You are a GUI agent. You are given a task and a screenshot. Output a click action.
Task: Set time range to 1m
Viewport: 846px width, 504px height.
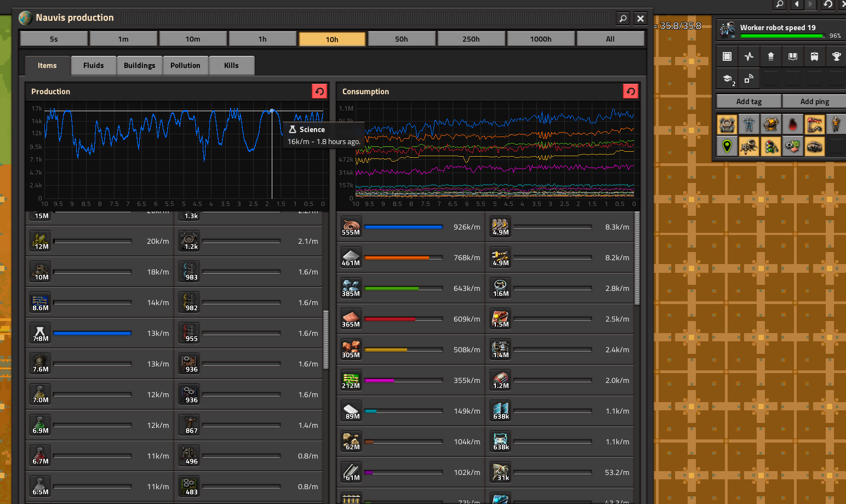123,39
